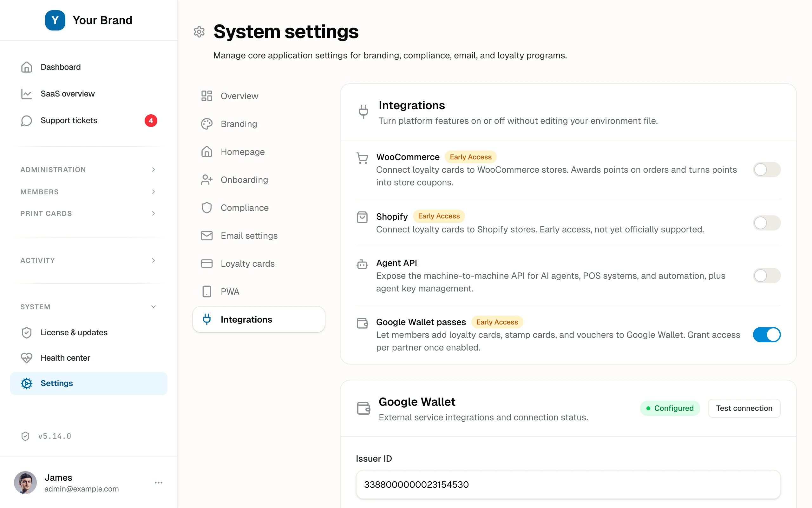Viewport: 812px width, 508px height.
Task: Click the WooCommerce cart icon
Action: tap(362, 158)
